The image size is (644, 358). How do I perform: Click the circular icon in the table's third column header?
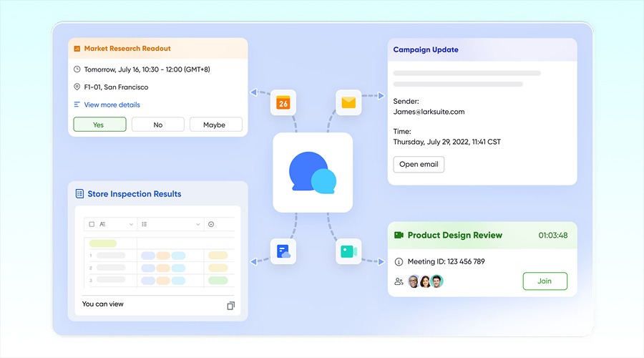click(211, 224)
